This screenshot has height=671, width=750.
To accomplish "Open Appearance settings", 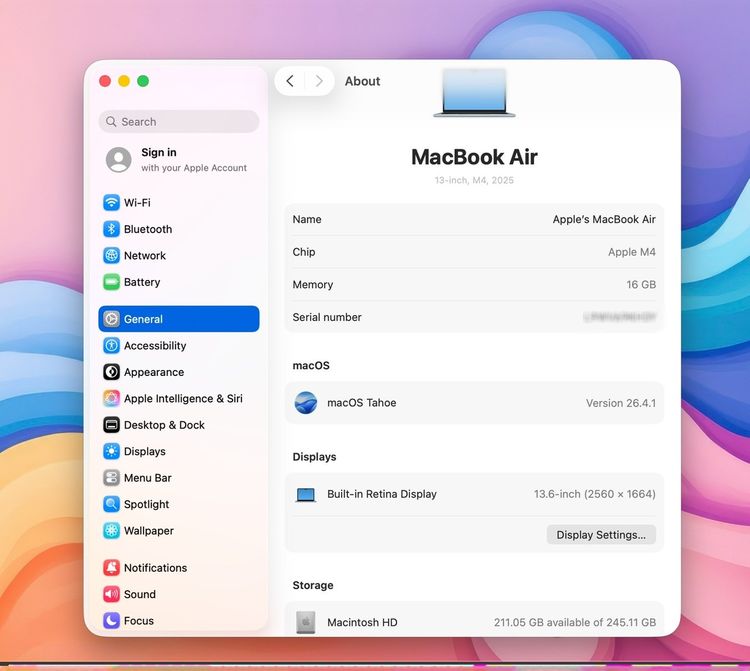I will [x=179, y=372].
